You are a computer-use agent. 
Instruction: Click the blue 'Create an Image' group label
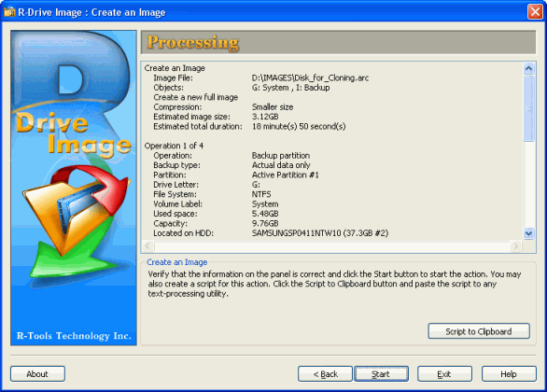point(176,262)
